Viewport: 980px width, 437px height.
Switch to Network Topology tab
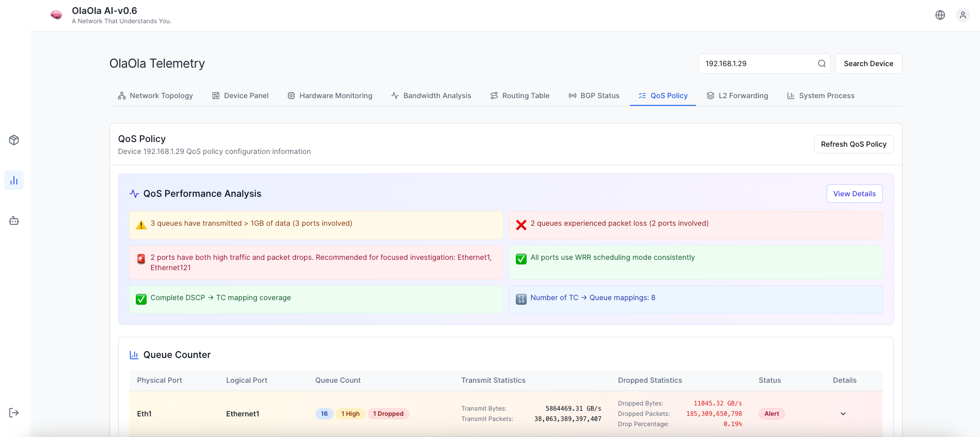155,96
